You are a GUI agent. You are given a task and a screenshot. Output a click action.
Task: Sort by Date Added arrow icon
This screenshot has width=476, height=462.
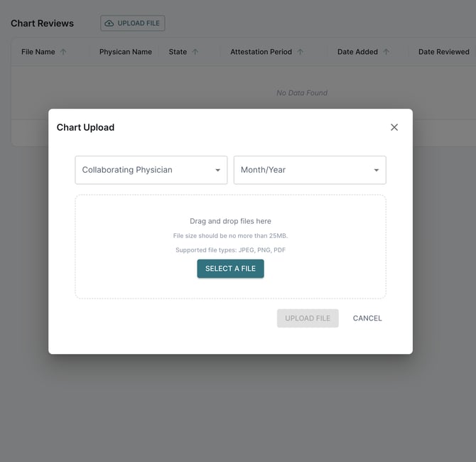click(386, 52)
